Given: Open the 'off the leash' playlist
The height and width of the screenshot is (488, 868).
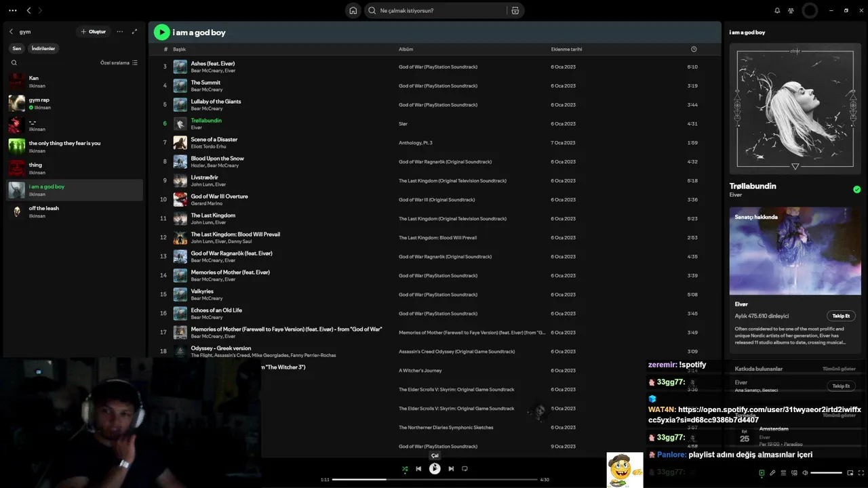Looking at the screenshot, I should (75, 211).
